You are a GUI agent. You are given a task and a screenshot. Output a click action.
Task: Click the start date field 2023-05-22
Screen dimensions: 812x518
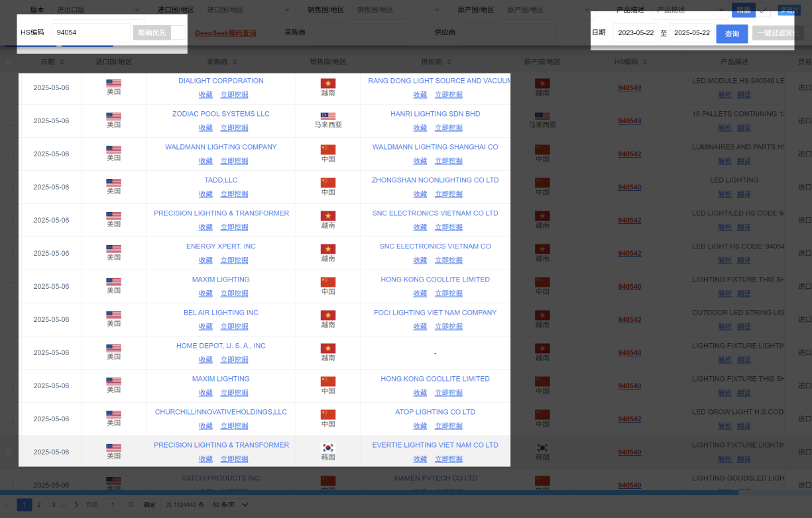(x=634, y=32)
